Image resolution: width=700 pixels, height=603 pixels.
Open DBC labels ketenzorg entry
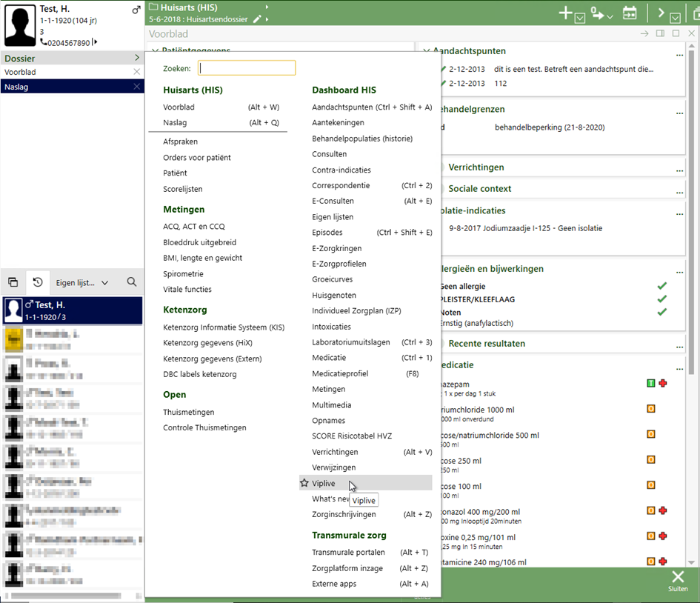(x=200, y=374)
